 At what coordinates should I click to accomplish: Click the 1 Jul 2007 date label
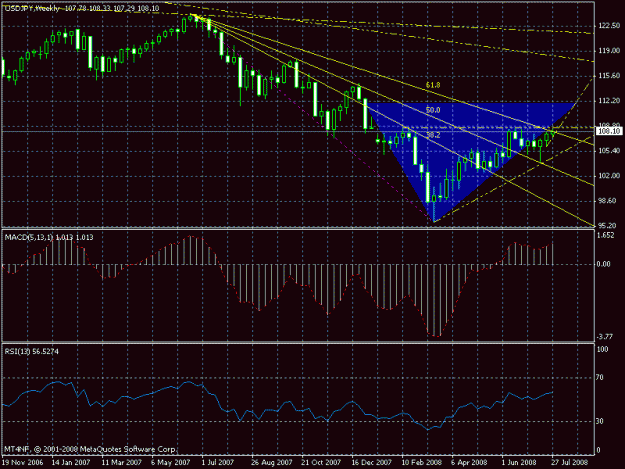click(218, 462)
